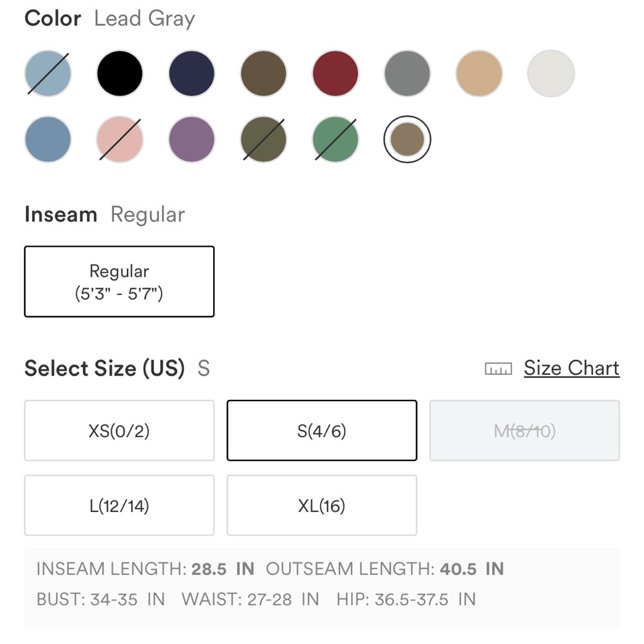Screen dimensions: 644x644
Task: Click the crossed-out olive green swatch
Action: pyautogui.click(x=263, y=139)
